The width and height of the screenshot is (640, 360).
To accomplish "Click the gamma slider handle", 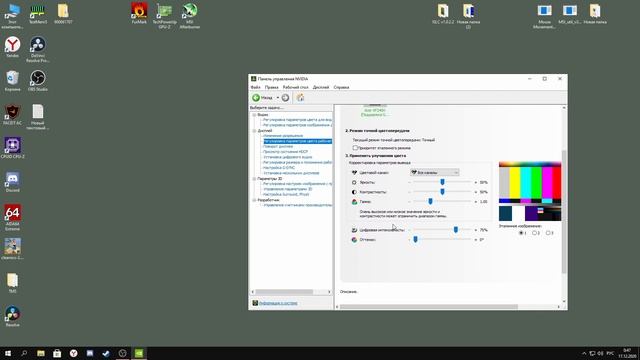I will pos(430,202).
